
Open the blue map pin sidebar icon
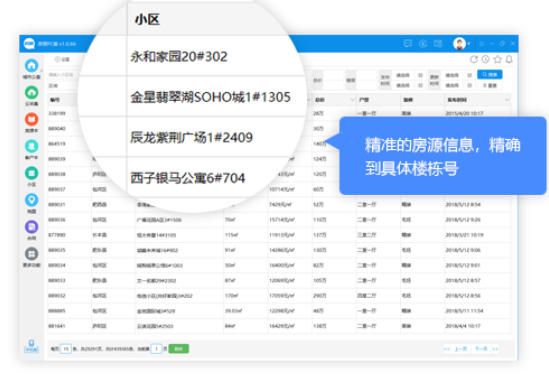(x=32, y=200)
